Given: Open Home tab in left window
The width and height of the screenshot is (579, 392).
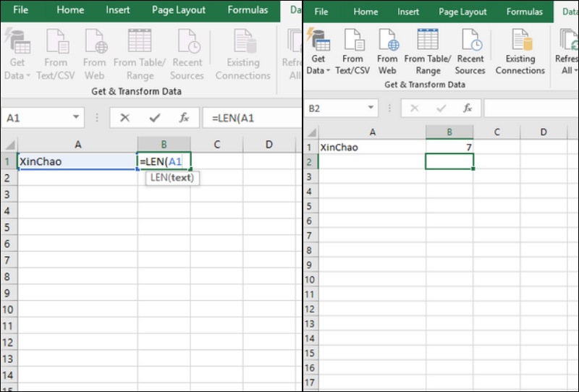Looking at the screenshot, I should [70, 9].
